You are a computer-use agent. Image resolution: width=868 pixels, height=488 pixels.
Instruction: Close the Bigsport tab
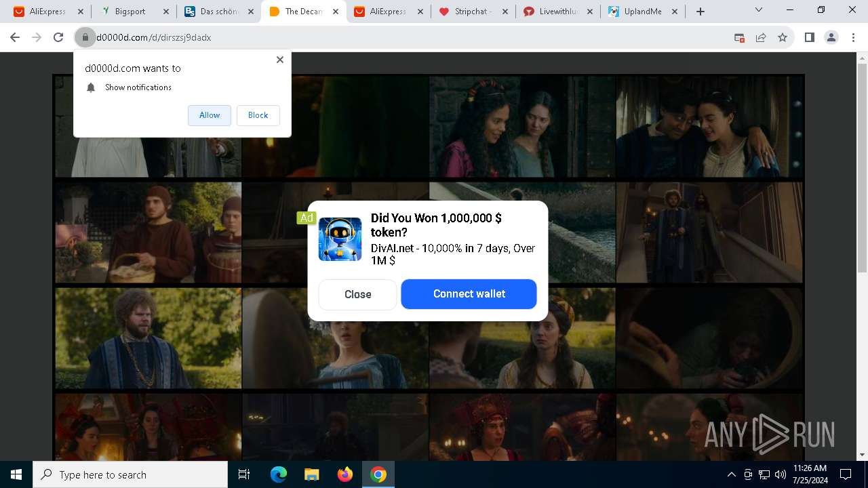165,12
